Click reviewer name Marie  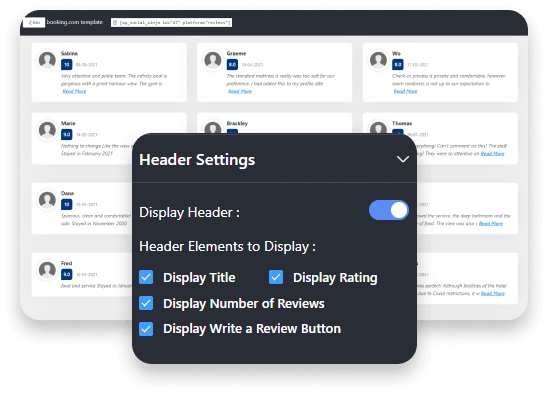pyautogui.click(x=68, y=123)
